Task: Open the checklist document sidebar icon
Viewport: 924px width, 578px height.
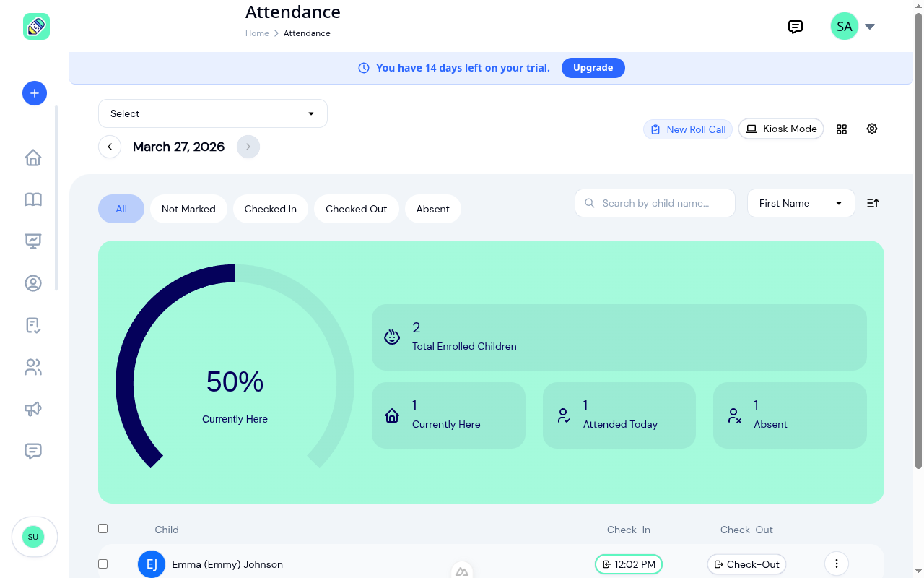Action: (33, 325)
